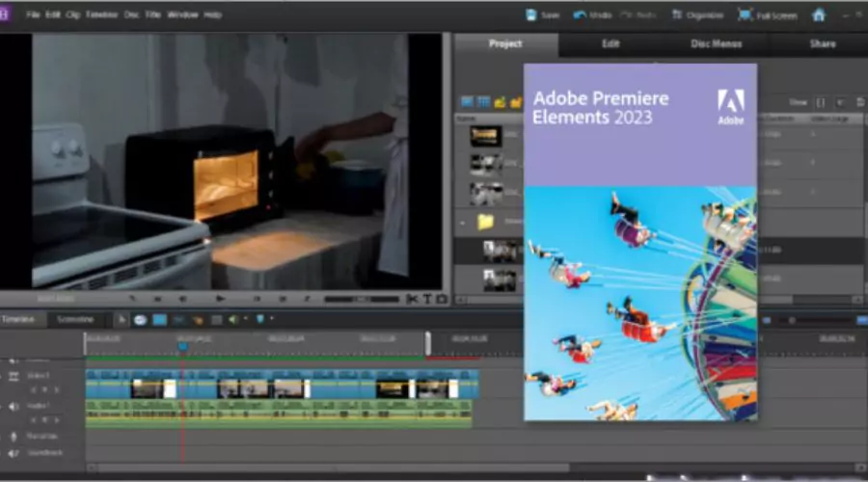
Task: Select the arrow Selection tool in timeline toolbar
Action: coord(122,319)
